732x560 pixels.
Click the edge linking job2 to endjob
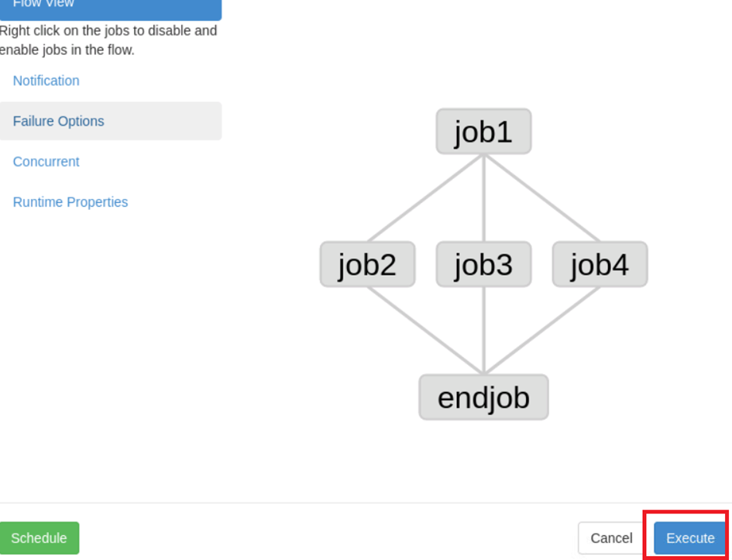[425, 331]
